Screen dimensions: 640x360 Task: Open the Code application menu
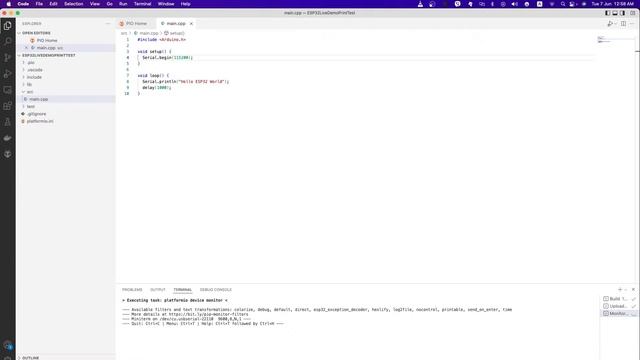tap(23, 4)
